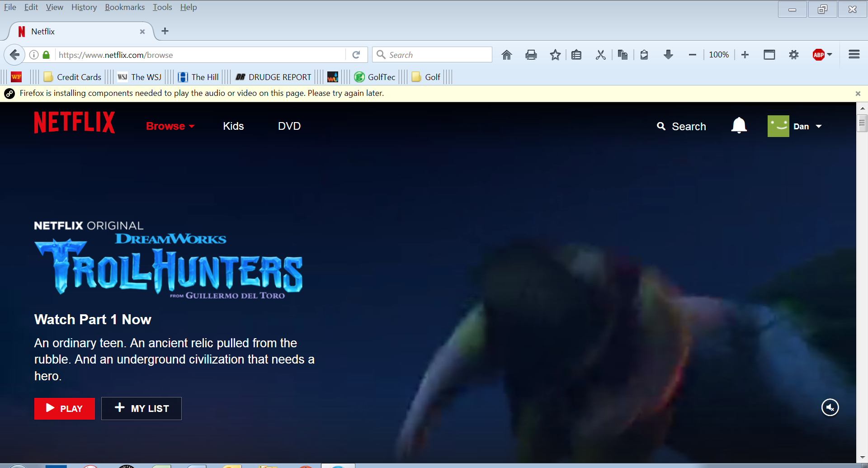868x468 pixels.
Task: Open the Wells Fargo bookmark icon
Action: point(16,77)
